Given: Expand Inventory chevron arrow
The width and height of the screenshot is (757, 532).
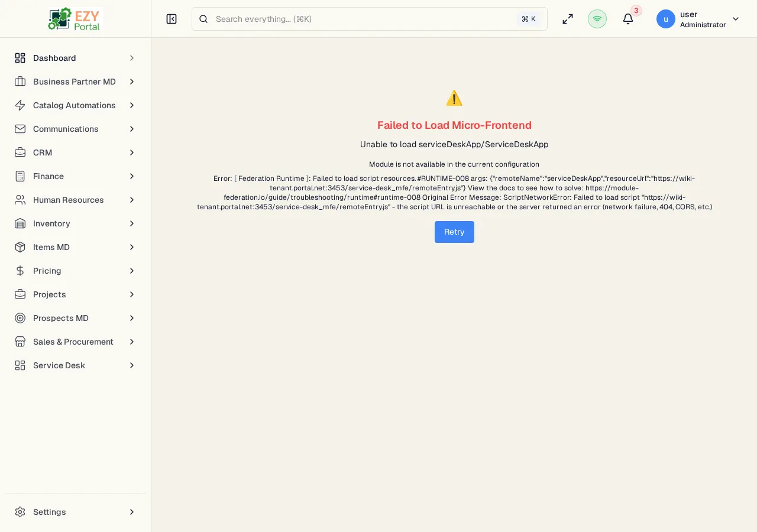Looking at the screenshot, I should click(132, 223).
